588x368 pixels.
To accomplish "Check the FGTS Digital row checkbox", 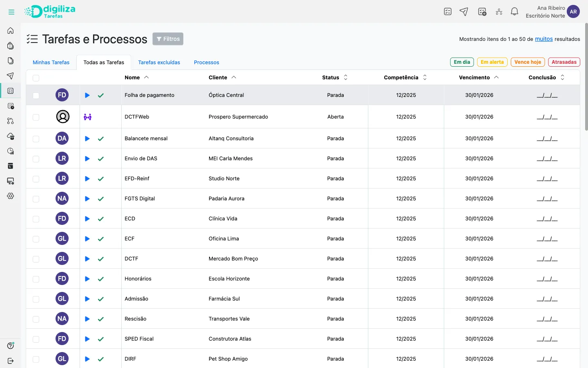I will point(36,199).
